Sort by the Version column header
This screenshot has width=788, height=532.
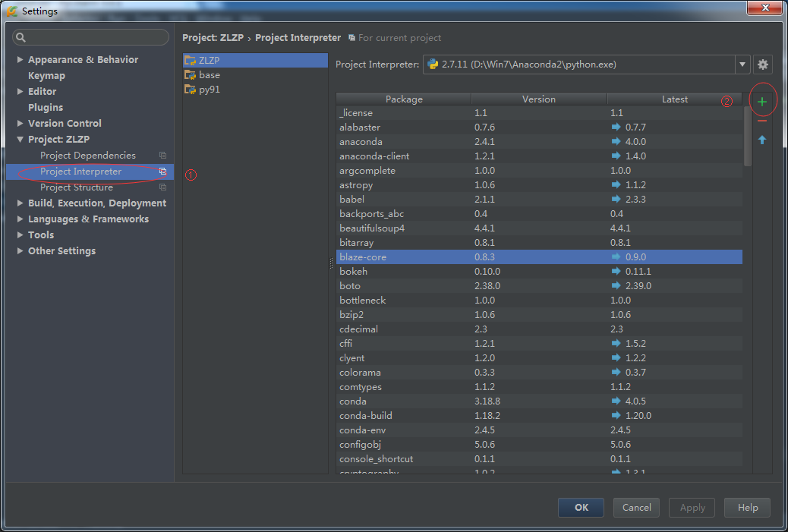click(x=539, y=99)
